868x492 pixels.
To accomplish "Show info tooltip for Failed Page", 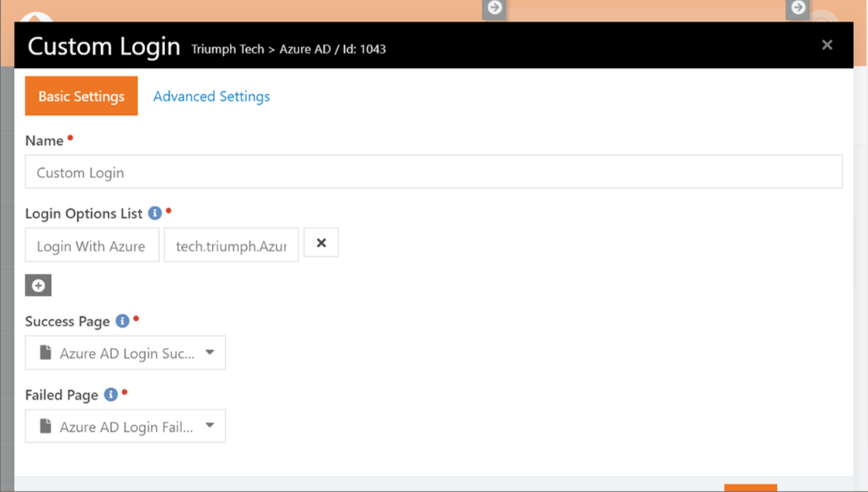I will click(x=110, y=394).
